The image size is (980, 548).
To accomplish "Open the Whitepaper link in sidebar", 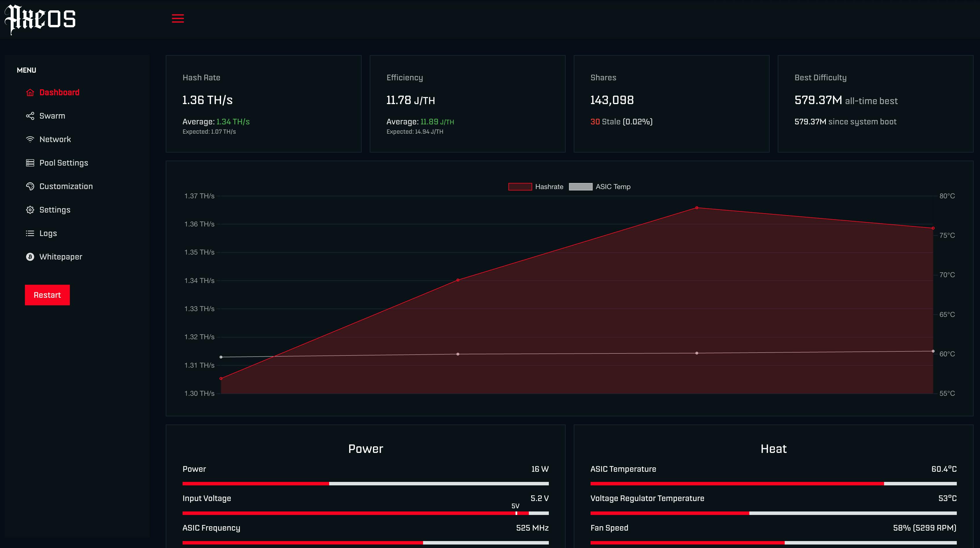I will click(61, 257).
